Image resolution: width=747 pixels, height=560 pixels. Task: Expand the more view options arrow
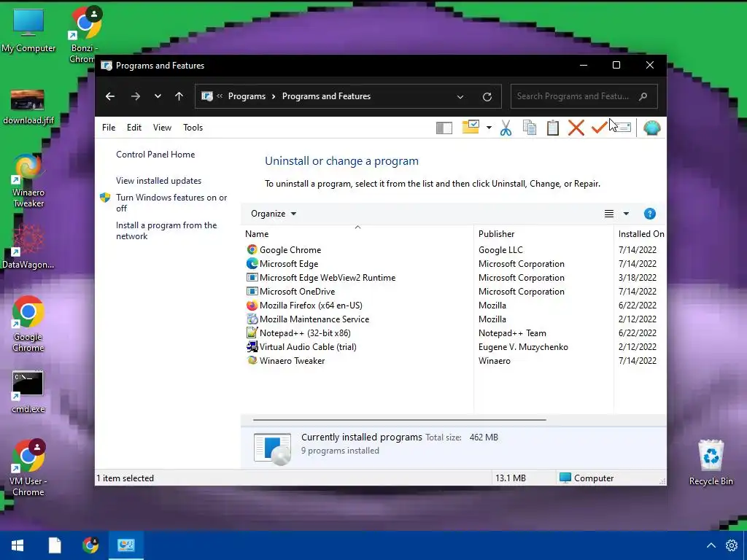[x=626, y=214]
